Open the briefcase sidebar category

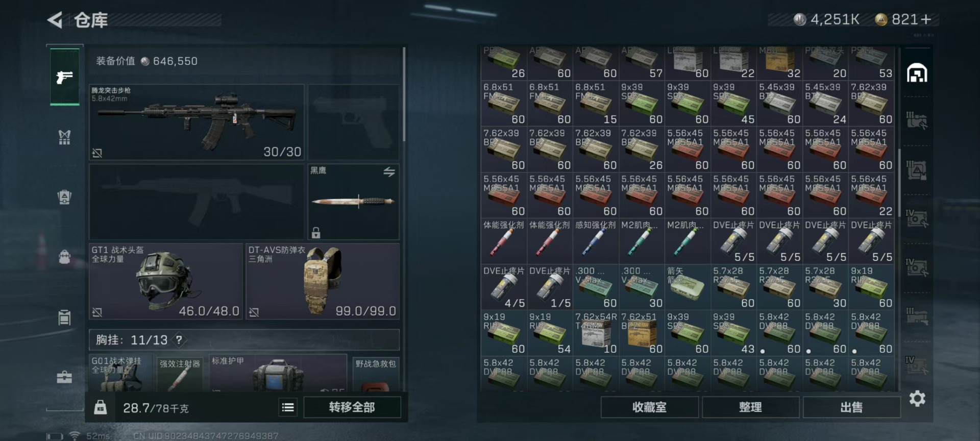64,377
